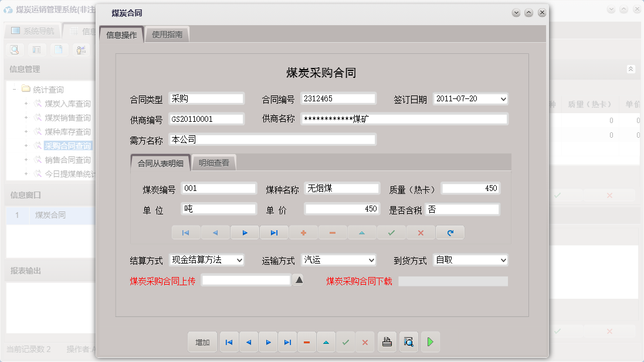Switch to the 使用指南 tab
The image size is (644, 362).
(x=168, y=34)
